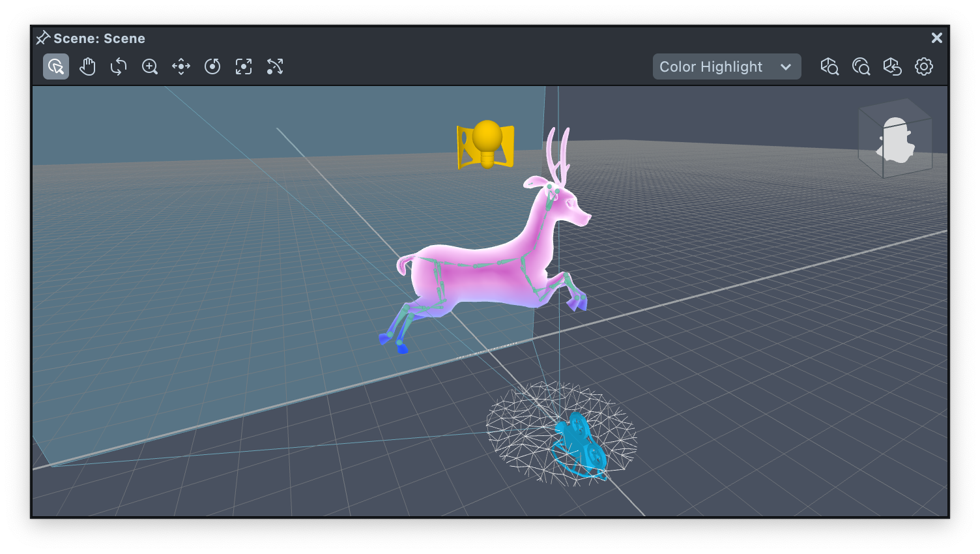The height and width of the screenshot is (554, 980).
Task: Select the blue camera object
Action: [580, 443]
